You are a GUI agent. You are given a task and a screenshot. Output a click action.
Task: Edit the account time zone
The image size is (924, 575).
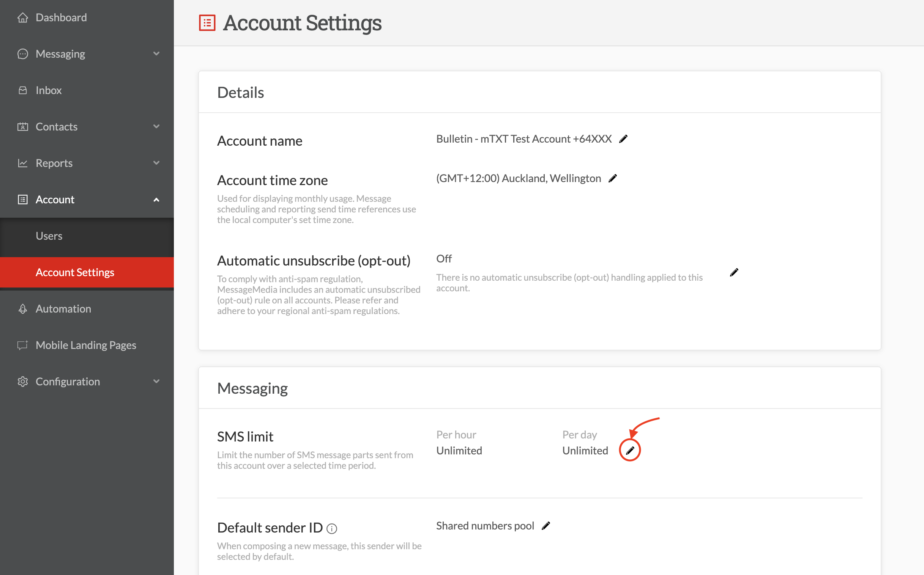(x=612, y=178)
